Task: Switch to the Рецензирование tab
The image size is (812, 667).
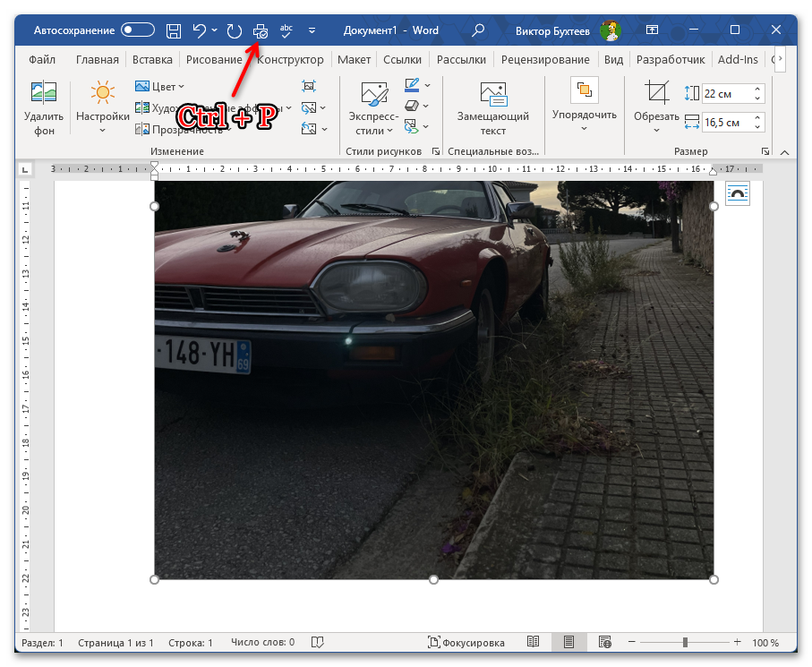Action: (x=544, y=60)
